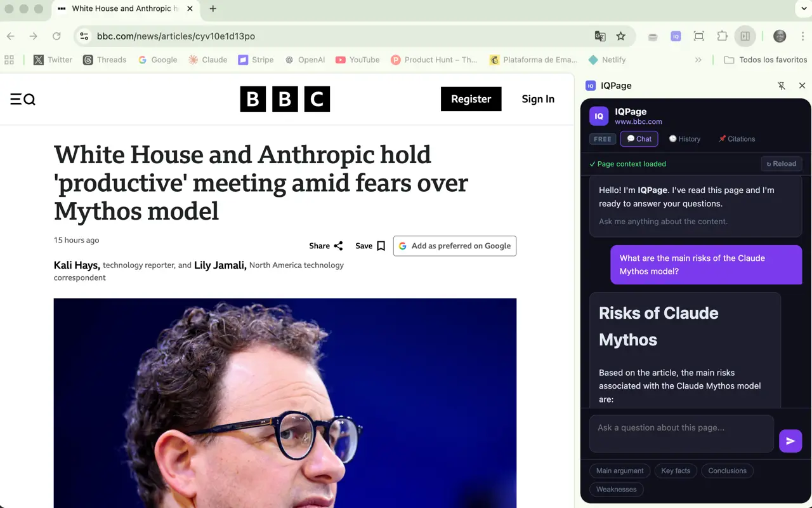The image size is (812, 508).
Task: Switch to the History tab in IQPage
Action: [684, 139]
